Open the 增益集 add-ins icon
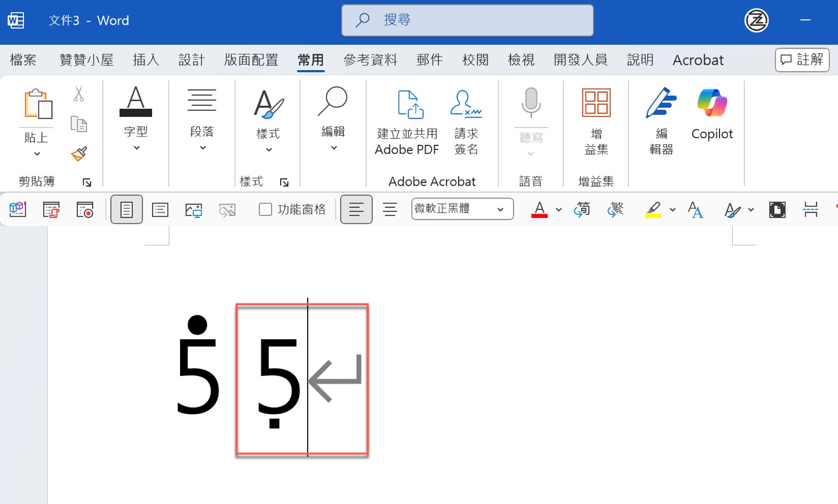Image resolution: width=838 pixels, height=504 pixels. (x=596, y=103)
